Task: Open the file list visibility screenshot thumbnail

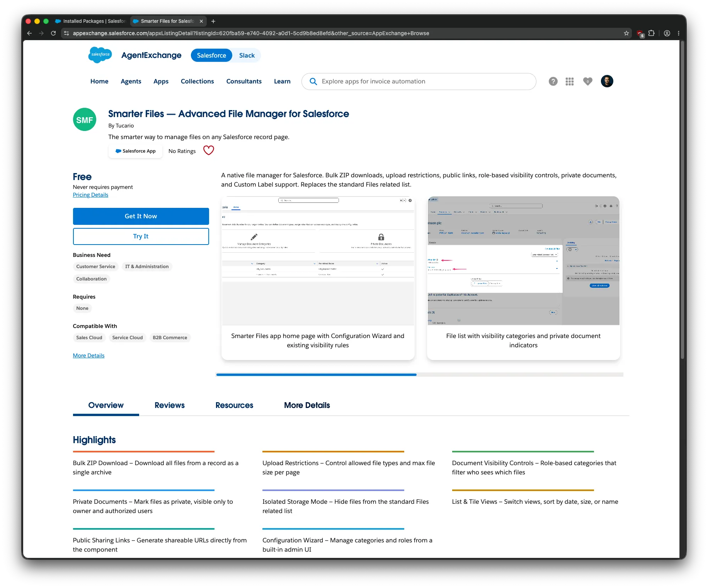Action: (x=523, y=261)
